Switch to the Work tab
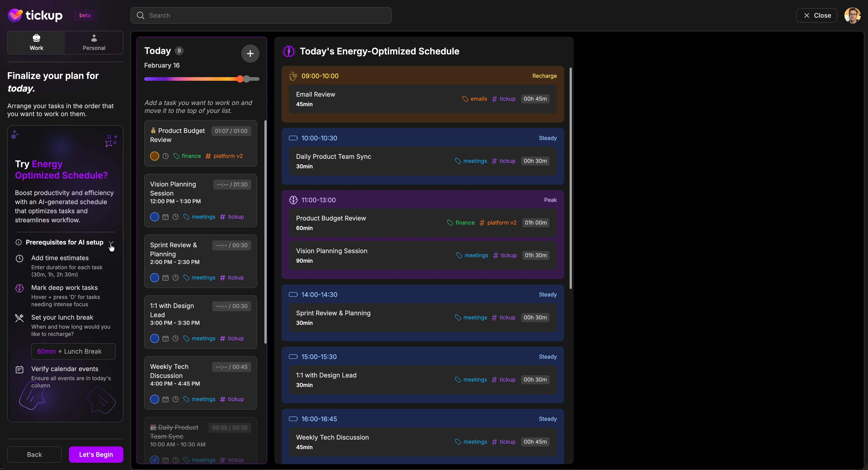Screen dimensions: 868x470 click(36, 42)
